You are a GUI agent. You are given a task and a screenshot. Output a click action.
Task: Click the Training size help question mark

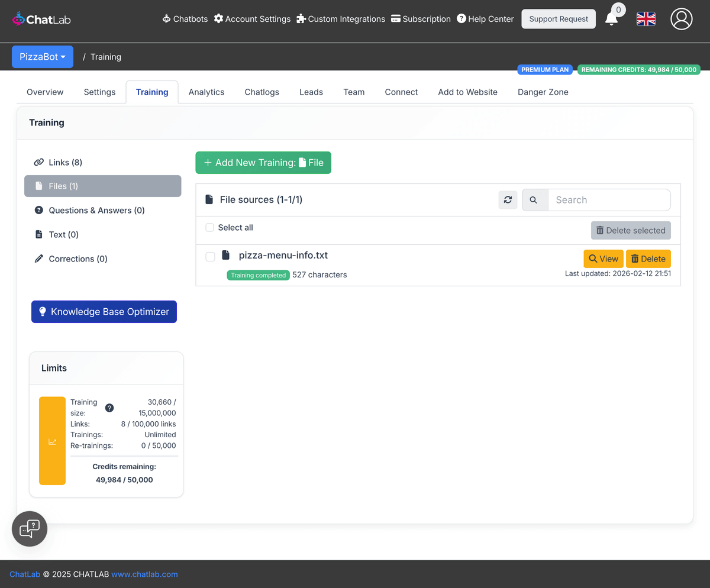tap(109, 408)
